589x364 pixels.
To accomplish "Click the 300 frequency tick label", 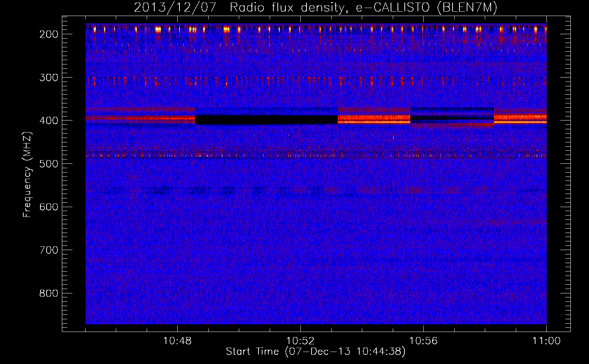I will pos(49,78).
